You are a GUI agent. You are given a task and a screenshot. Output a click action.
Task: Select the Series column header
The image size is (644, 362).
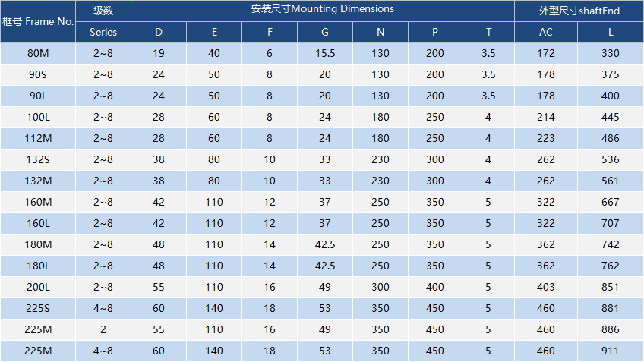click(x=103, y=32)
